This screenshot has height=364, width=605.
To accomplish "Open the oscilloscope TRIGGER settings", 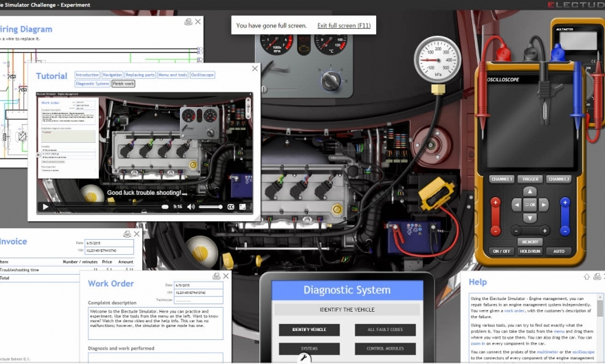I will 530,179.
